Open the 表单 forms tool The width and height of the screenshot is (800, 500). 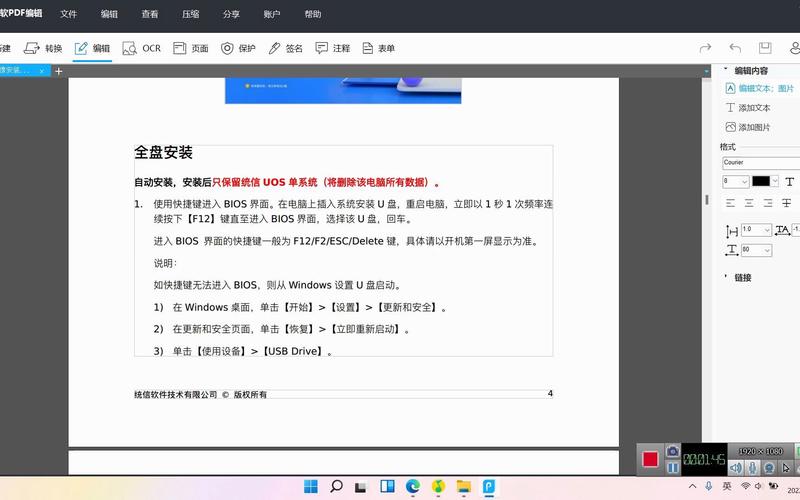click(378, 48)
